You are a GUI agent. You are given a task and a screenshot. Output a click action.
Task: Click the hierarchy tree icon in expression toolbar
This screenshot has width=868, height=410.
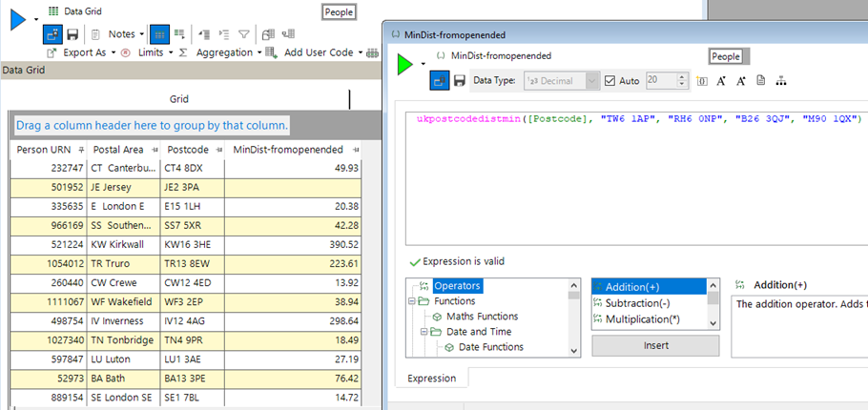pos(780,81)
